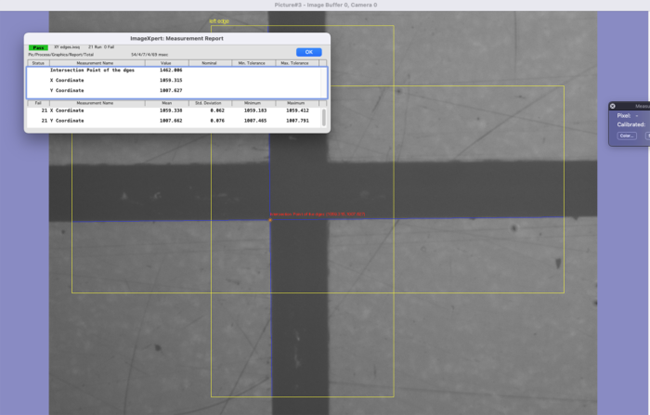Click the Value column header
Screen dimensions: 650x415
tap(166, 63)
